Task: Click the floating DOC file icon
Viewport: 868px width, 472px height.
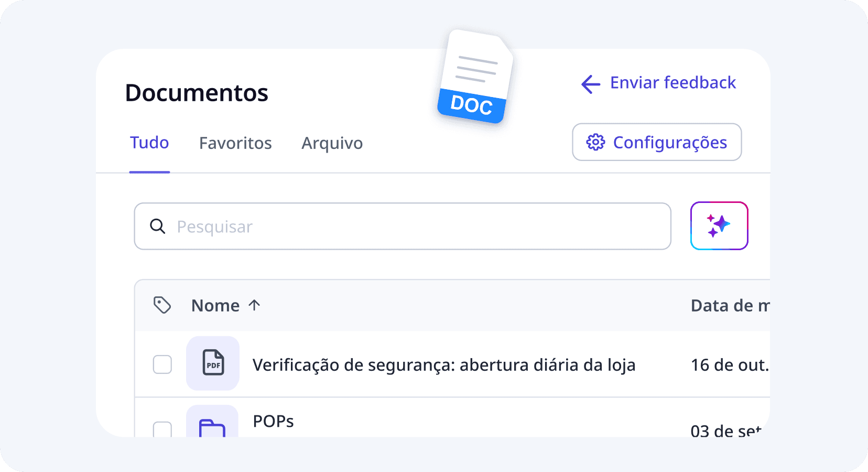Action: (475, 77)
